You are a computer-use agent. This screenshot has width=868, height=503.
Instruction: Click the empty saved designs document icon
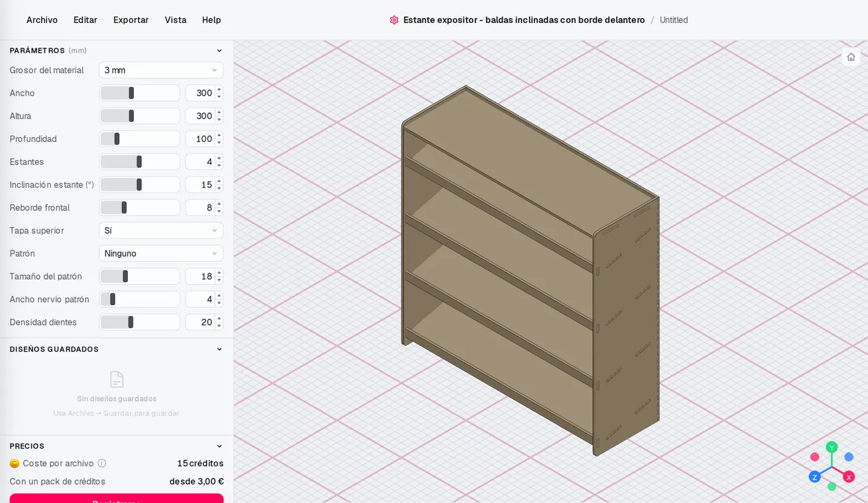coord(117,380)
